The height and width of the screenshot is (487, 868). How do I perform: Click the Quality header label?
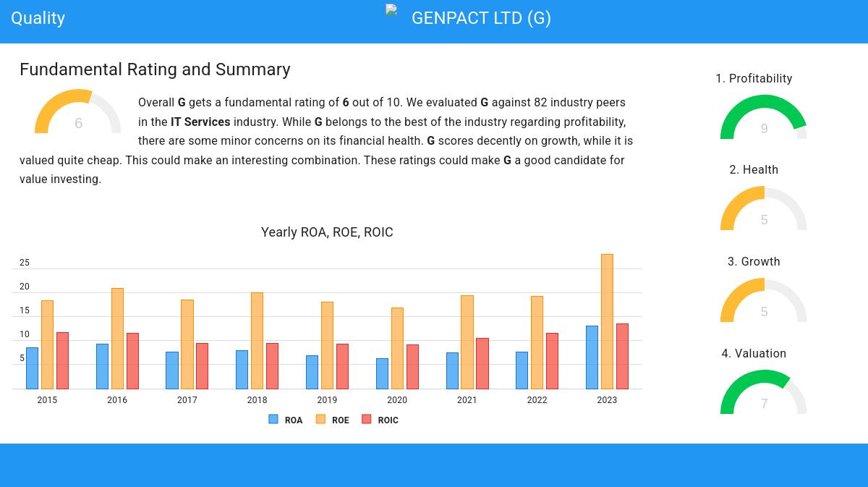click(x=38, y=18)
